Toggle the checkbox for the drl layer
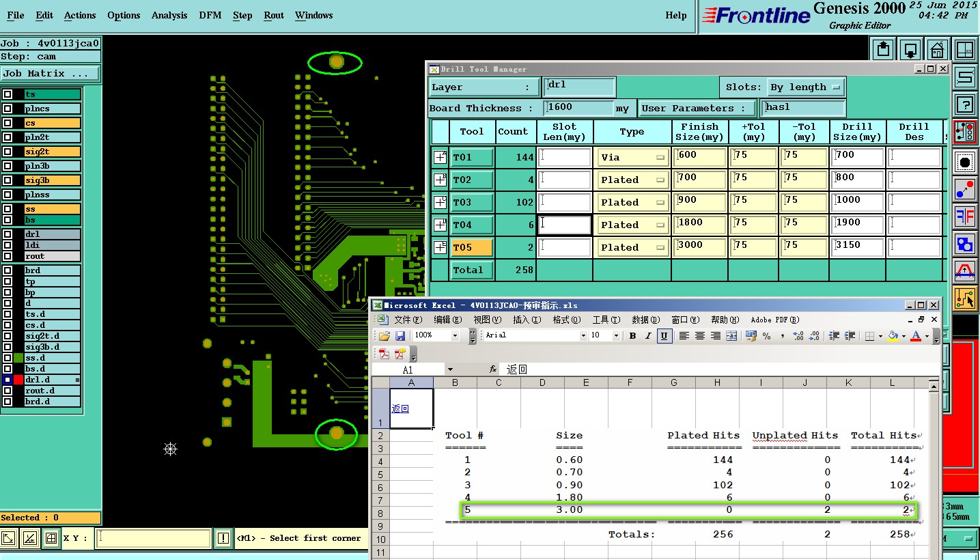The image size is (980, 560). pyautogui.click(x=8, y=234)
